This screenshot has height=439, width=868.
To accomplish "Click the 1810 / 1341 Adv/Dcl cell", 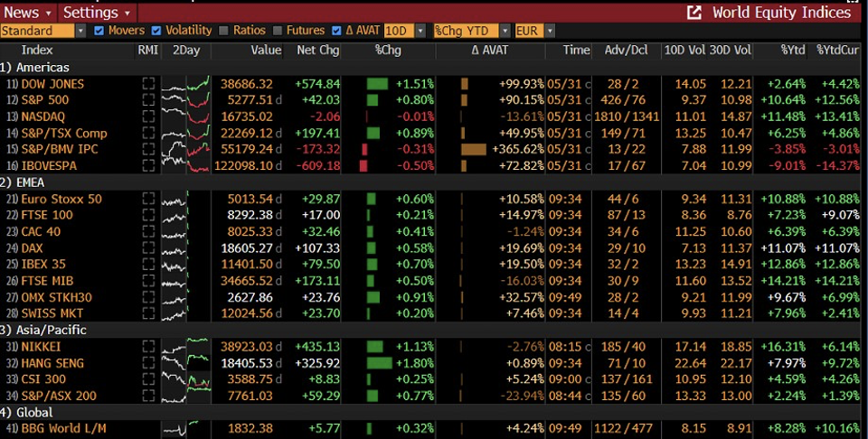I will (627, 117).
